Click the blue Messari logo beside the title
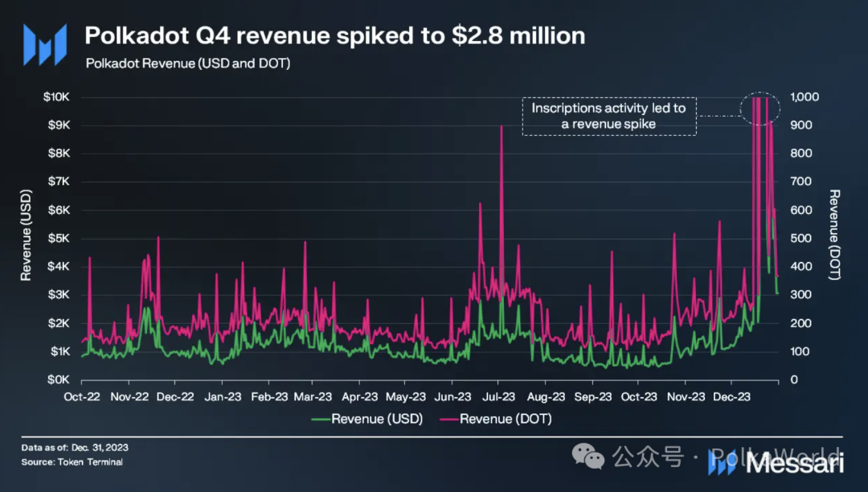 pyautogui.click(x=45, y=45)
